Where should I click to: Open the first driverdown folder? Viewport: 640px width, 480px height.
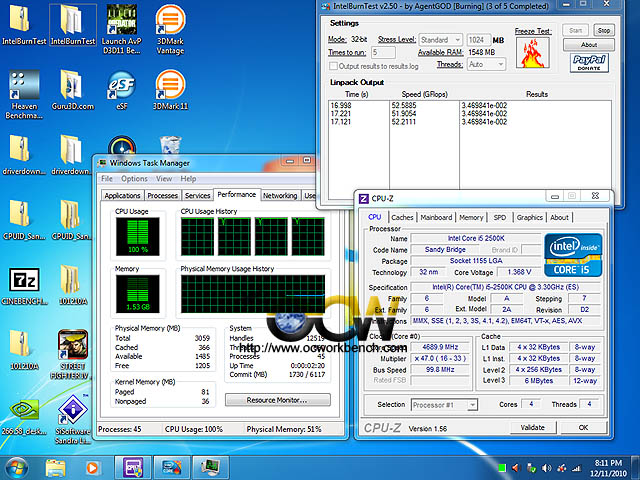pos(24,155)
